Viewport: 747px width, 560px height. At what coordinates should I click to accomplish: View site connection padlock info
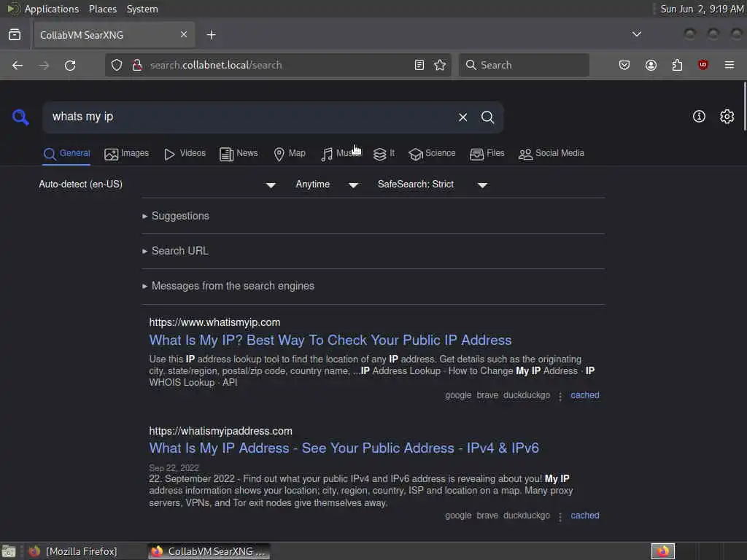[x=137, y=65]
